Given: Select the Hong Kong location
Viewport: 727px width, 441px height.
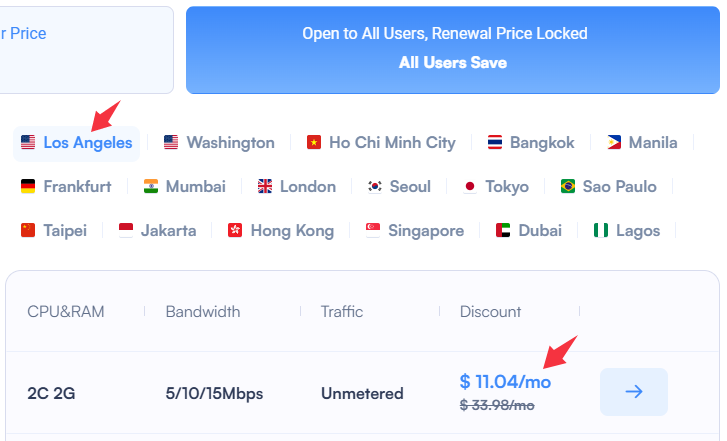Looking at the screenshot, I should 281,230.
